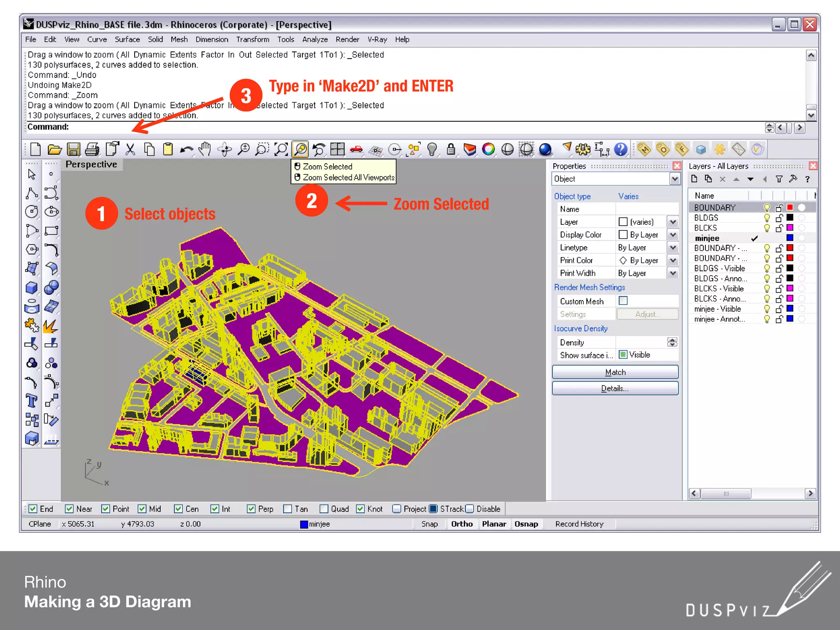
Task: Open the File menu
Action: click(31, 39)
